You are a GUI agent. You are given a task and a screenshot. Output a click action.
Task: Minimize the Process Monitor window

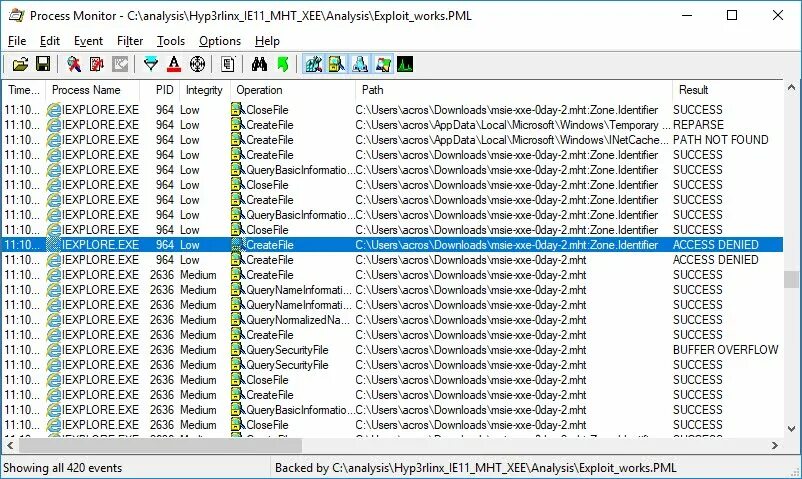pyautogui.click(x=687, y=15)
